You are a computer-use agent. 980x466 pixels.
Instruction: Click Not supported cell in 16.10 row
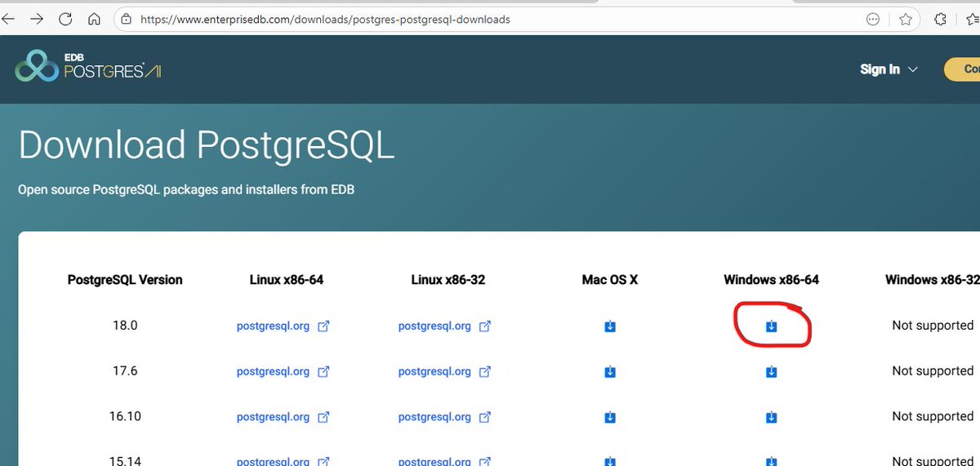tap(933, 417)
